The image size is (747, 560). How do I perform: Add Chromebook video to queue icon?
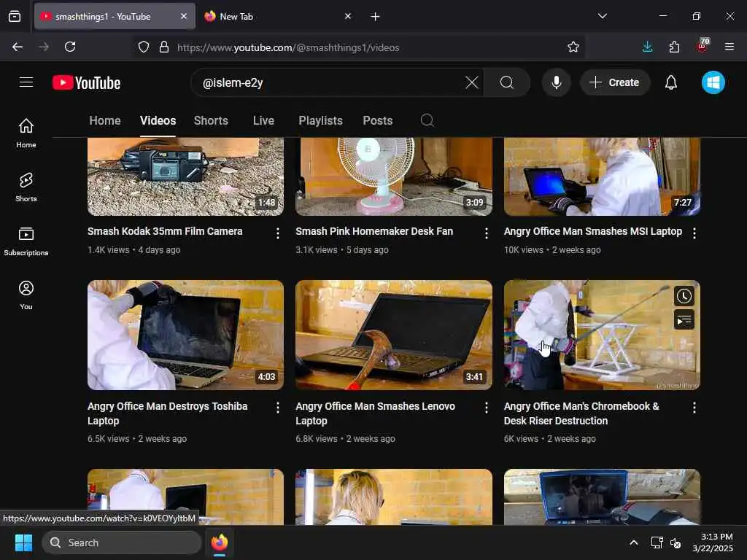click(x=684, y=319)
